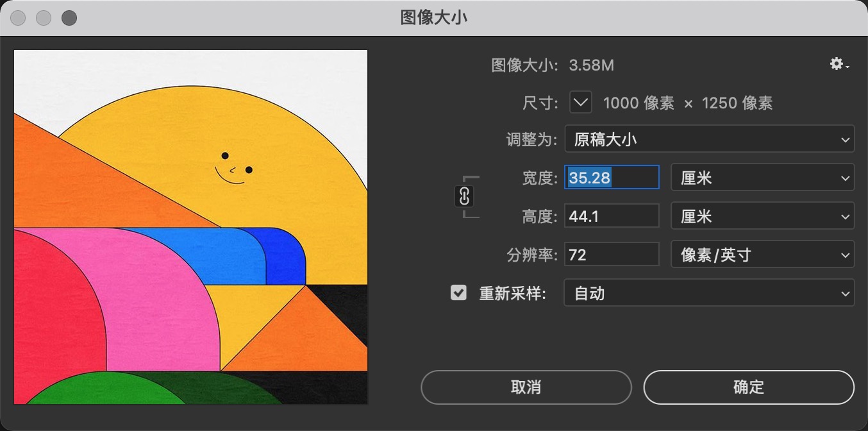Image resolution: width=868 pixels, height=431 pixels.
Task: Disable the 重新采样 checkbox
Action: click(458, 293)
